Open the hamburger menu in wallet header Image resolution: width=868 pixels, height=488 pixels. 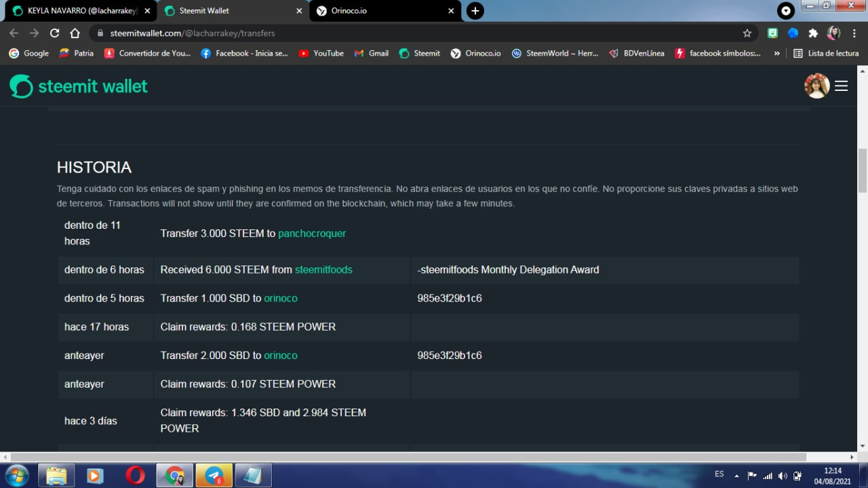[x=841, y=86]
